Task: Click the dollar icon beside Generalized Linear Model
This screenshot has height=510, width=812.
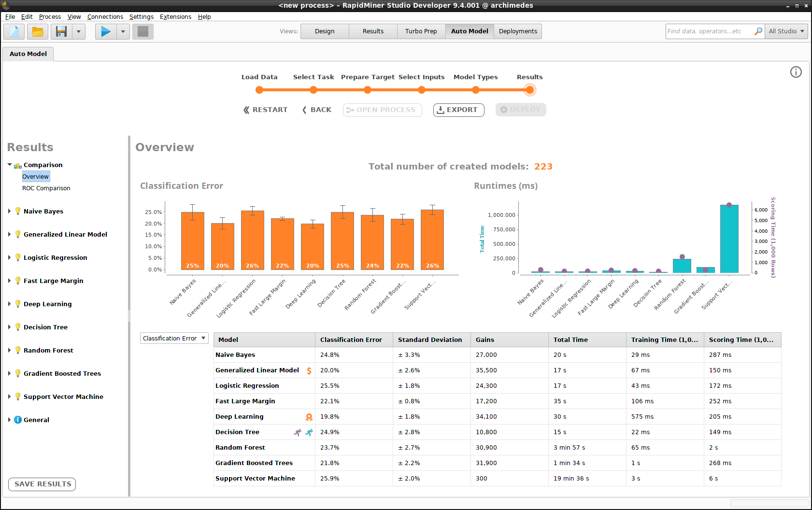Action: point(309,370)
